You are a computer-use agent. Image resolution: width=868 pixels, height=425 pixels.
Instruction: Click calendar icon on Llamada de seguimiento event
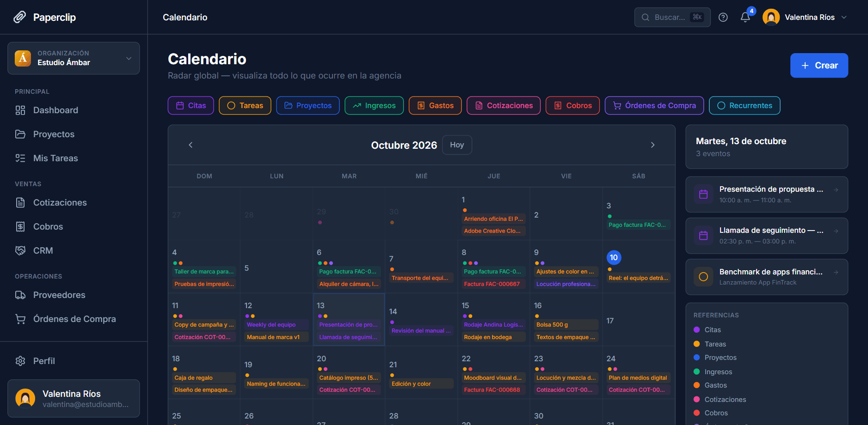pyautogui.click(x=703, y=236)
